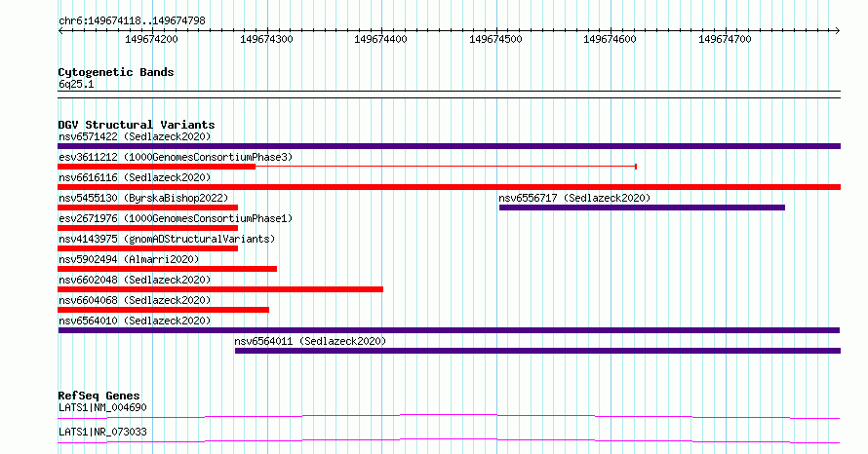Open variant label nsv6616116 (Sedlazeck2020)
This screenshot has width=868, height=454.
click(135, 177)
